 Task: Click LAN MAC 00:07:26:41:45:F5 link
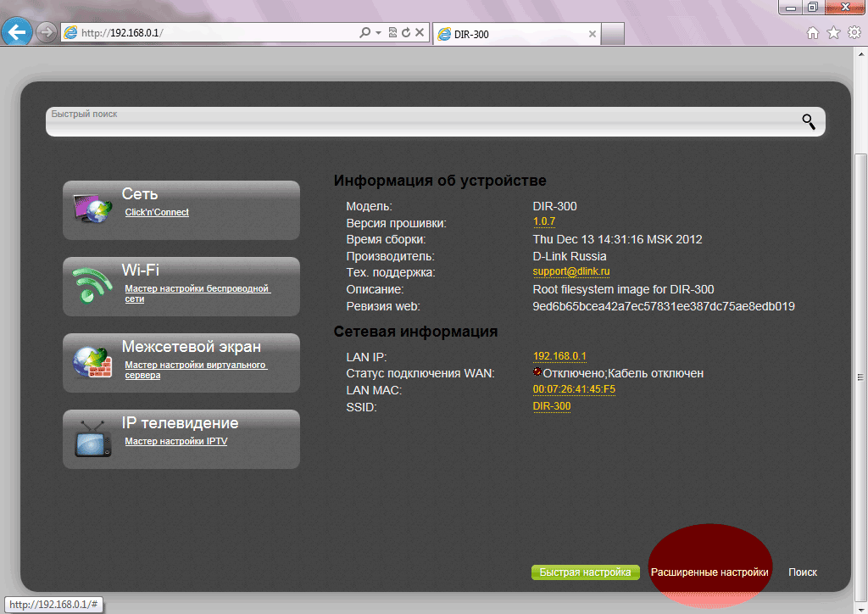(574, 389)
